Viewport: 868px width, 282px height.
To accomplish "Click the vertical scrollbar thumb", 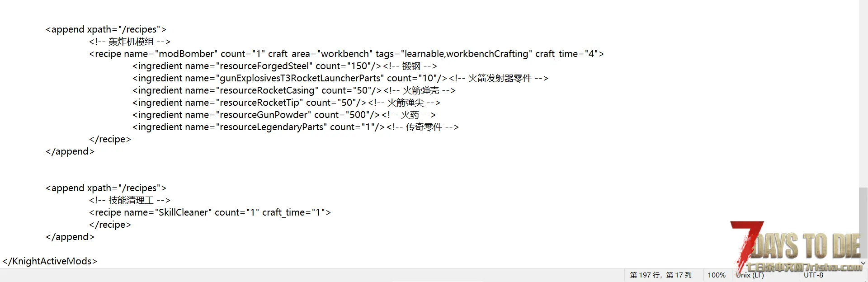I will pos(863,223).
